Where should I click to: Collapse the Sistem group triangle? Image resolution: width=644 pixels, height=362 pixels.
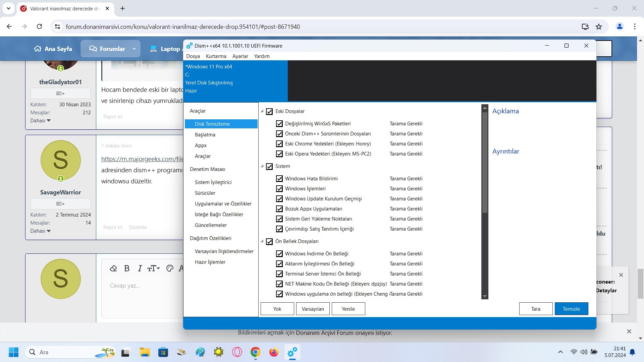[x=262, y=166]
